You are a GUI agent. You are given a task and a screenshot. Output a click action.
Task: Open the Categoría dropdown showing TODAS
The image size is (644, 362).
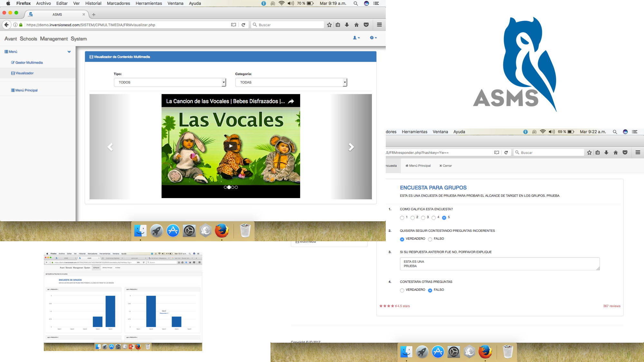click(291, 82)
